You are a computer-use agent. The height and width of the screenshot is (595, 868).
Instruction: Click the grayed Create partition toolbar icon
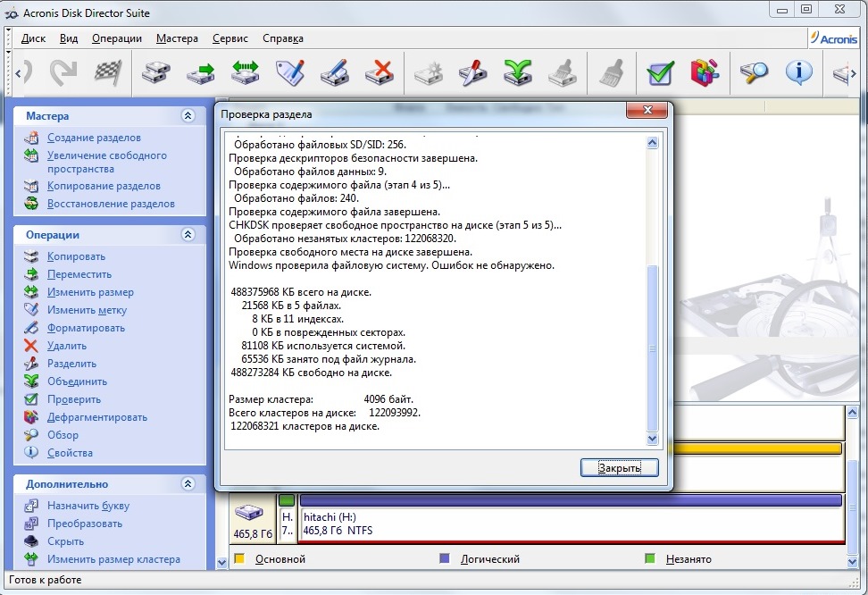429,72
